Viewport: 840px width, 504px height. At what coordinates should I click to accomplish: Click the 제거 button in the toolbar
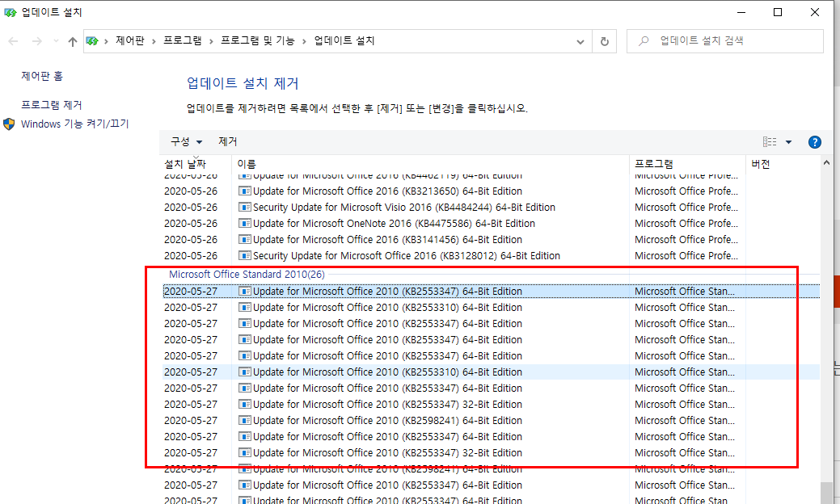click(228, 142)
